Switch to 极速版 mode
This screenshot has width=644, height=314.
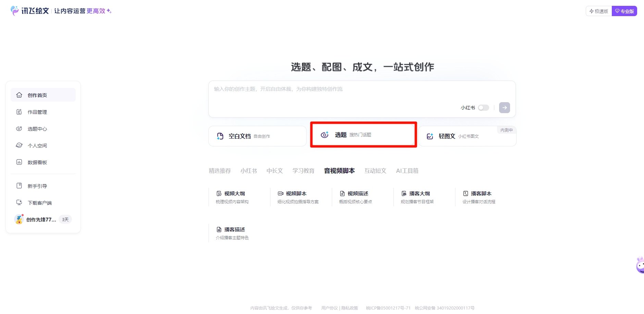pos(599,11)
